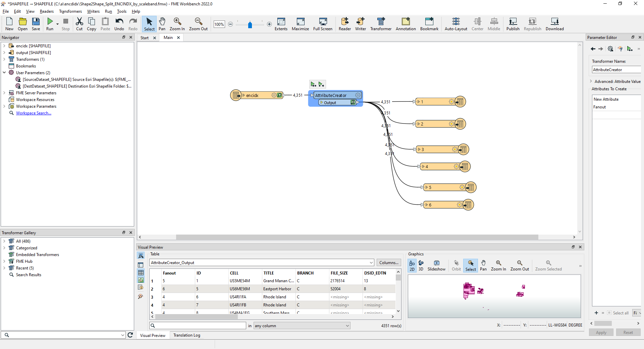Toggle feature information window icon
Viewport: 644px width, 349px height.
pyautogui.click(x=141, y=287)
